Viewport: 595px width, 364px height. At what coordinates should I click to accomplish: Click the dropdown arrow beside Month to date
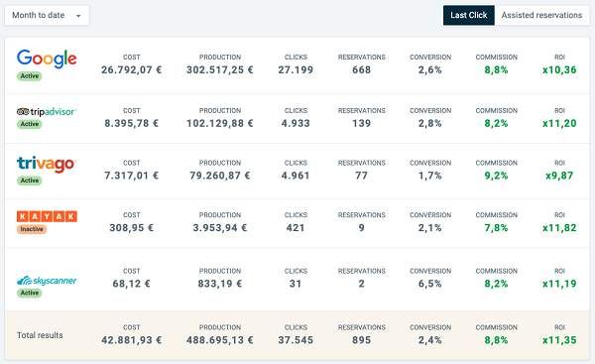tap(78, 16)
